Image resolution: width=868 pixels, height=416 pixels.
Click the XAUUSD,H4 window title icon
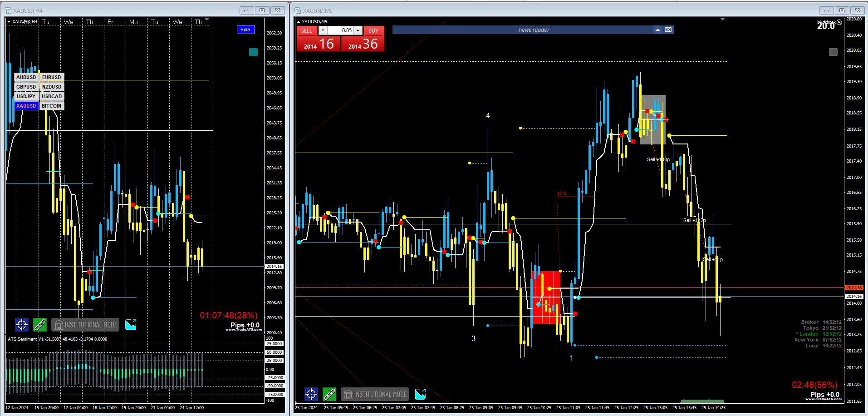(8, 10)
